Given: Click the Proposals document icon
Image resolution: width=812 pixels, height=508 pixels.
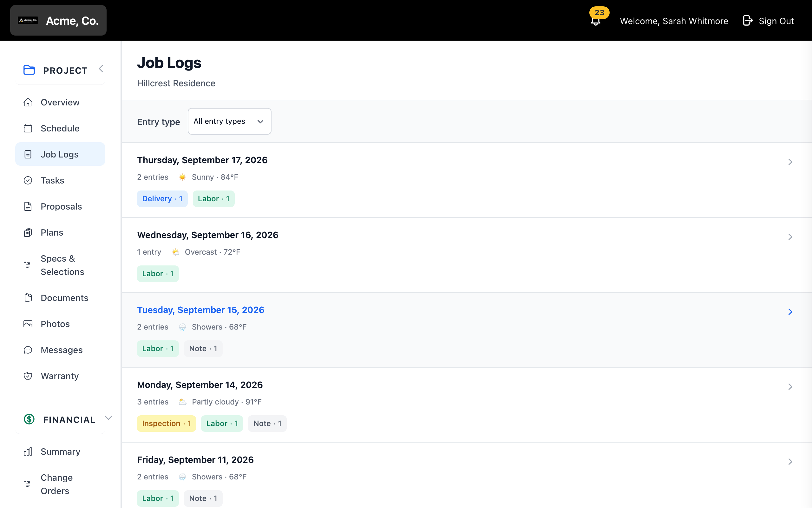Looking at the screenshot, I should click(x=28, y=206).
